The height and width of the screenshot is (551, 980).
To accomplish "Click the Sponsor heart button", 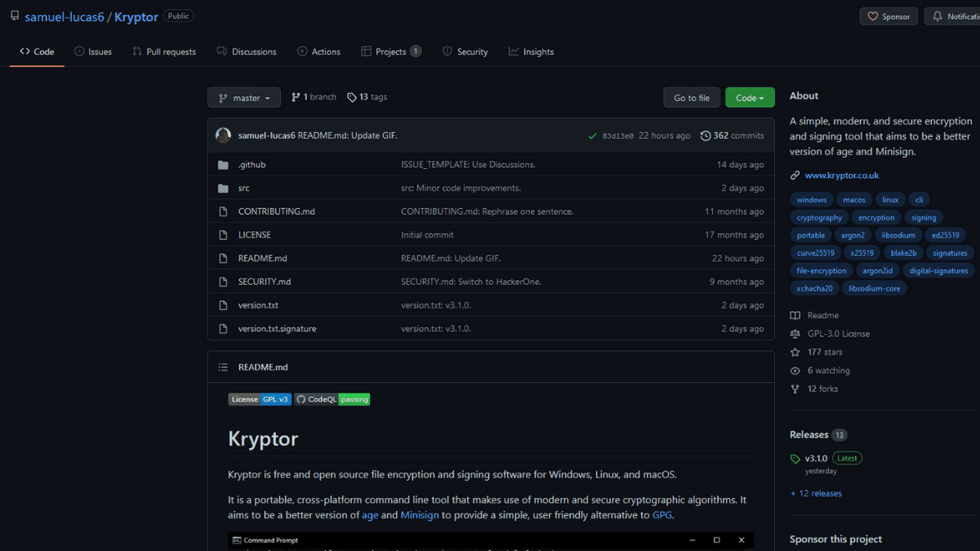I will click(889, 16).
